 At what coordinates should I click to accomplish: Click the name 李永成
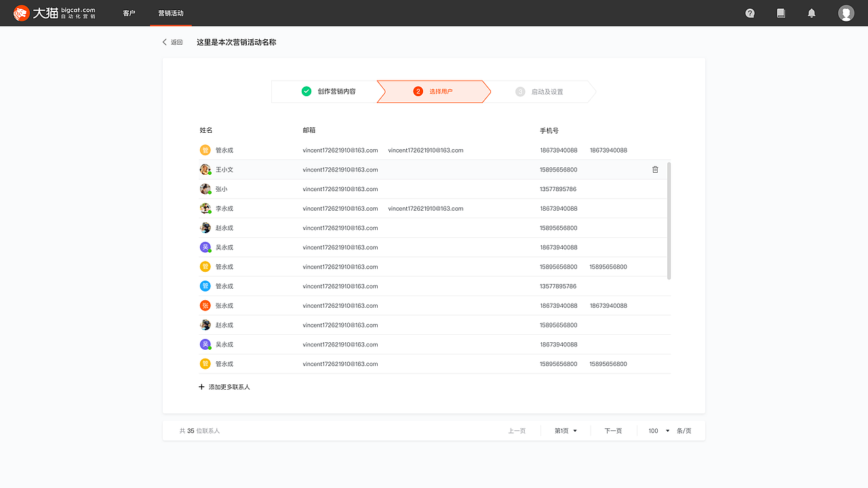(x=224, y=209)
